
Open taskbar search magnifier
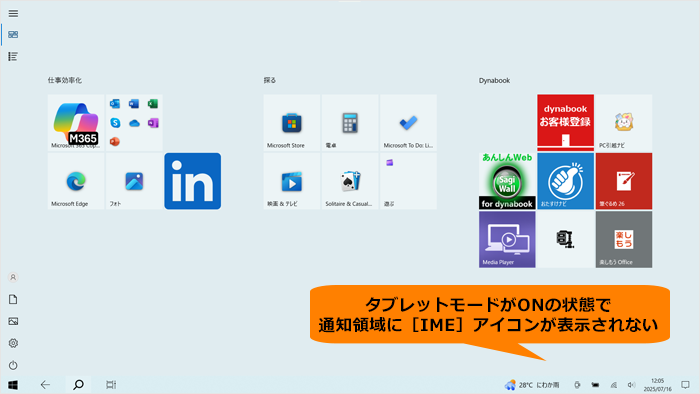click(78, 385)
